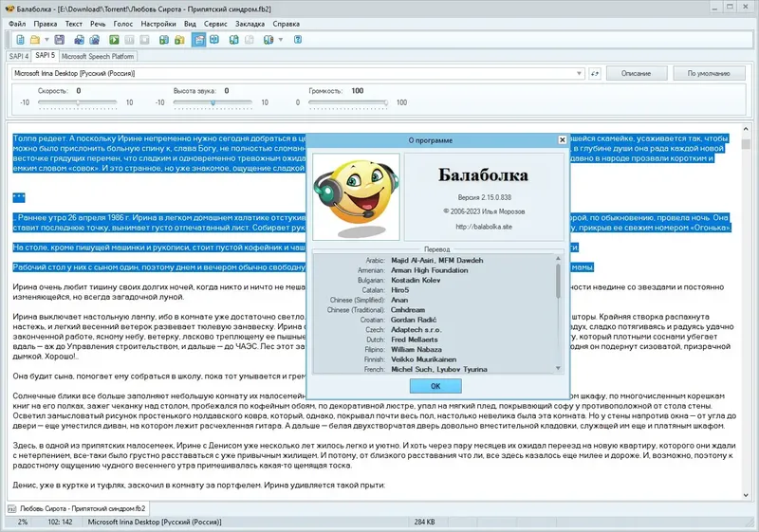Toggle the highlighted voice panel toolbar icon
The width and height of the screenshot is (759, 532).
point(198,40)
